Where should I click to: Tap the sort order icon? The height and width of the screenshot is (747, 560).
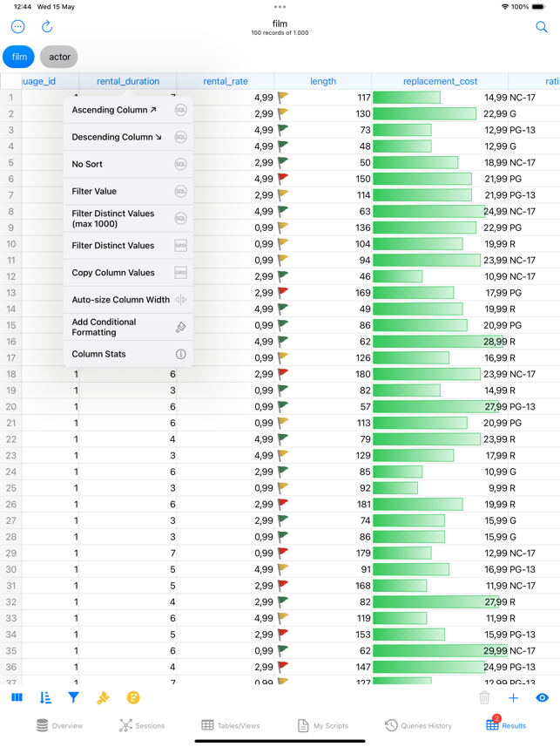click(45, 697)
